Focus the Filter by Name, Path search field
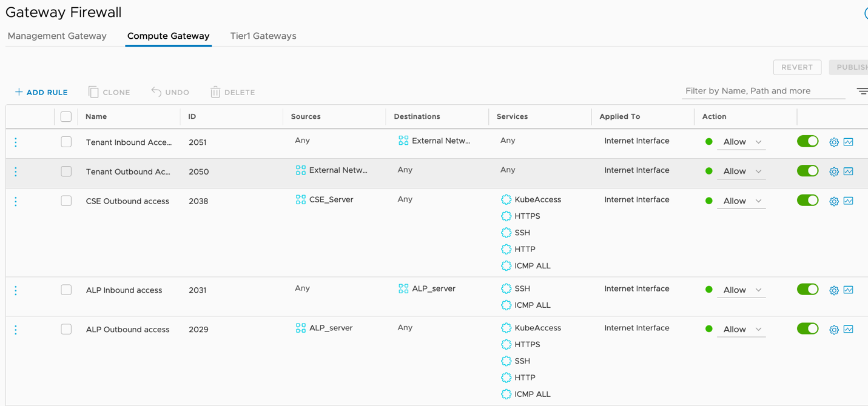Viewport: 868px width, 406px height. coord(763,91)
